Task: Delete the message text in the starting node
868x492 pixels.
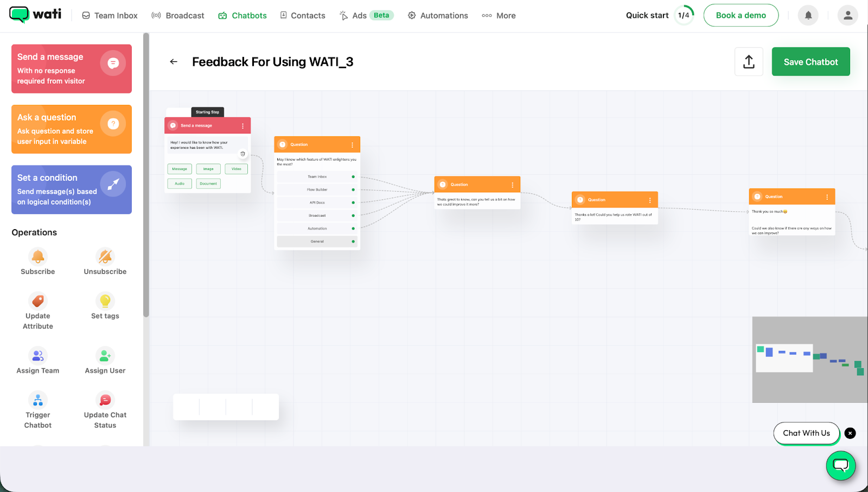Action: [x=242, y=154]
